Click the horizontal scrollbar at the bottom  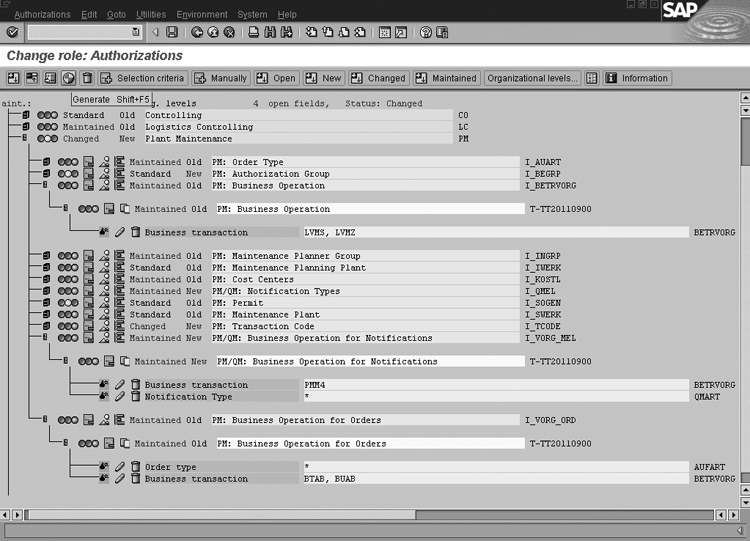(370, 514)
